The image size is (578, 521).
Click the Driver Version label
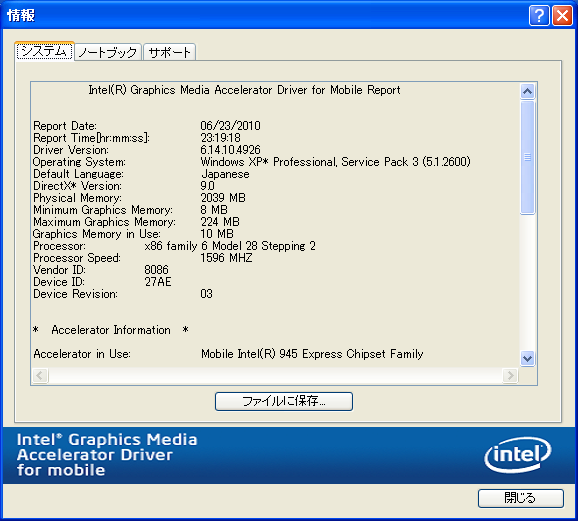pyautogui.click(x=71, y=150)
